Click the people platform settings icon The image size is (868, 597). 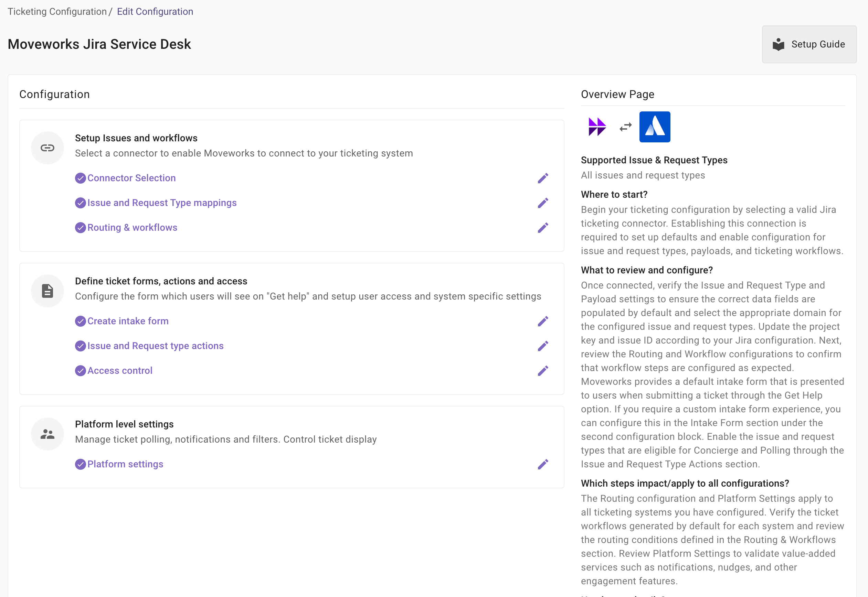coord(47,434)
